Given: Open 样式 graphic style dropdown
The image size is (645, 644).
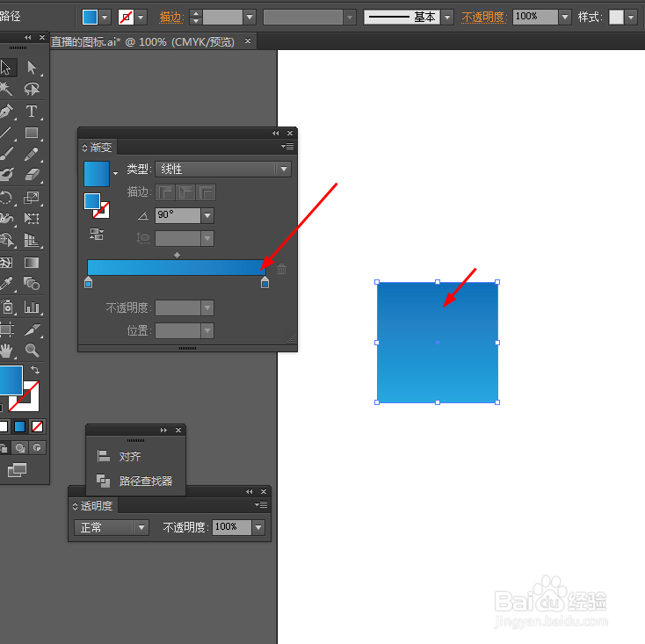Looking at the screenshot, I should point(631,18).
